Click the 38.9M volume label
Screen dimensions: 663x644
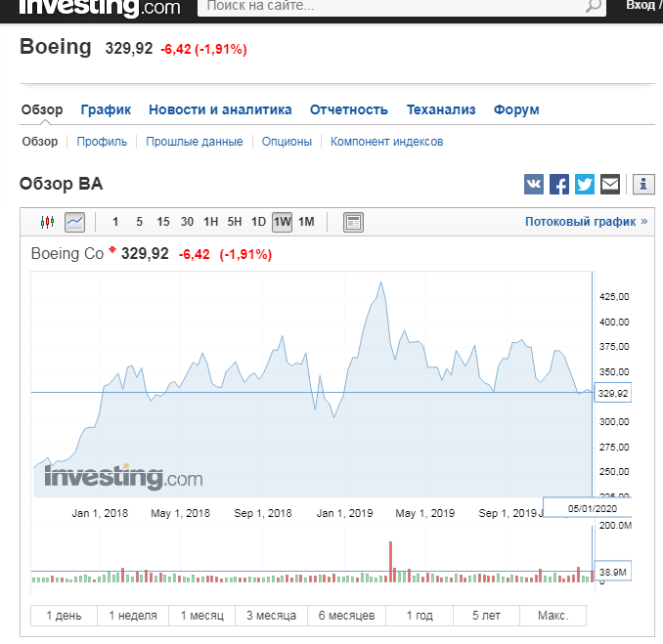pyautogui.click(x=613, y=572)
